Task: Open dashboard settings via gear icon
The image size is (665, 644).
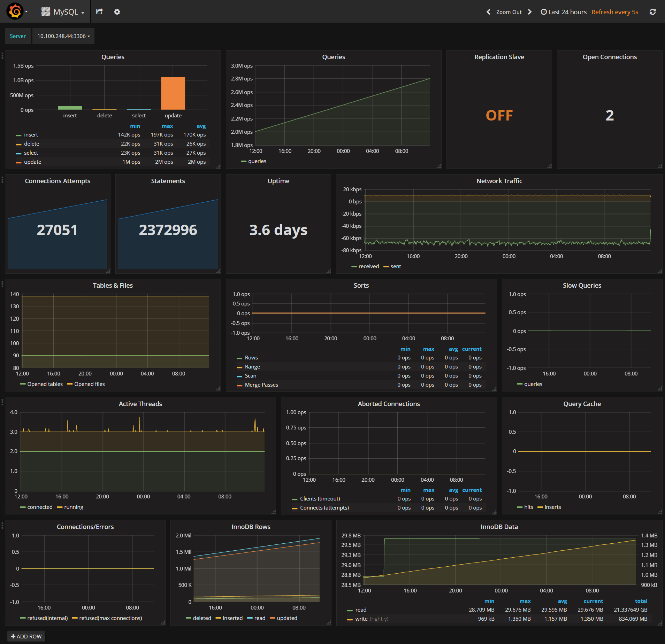Action: point(117,11)
